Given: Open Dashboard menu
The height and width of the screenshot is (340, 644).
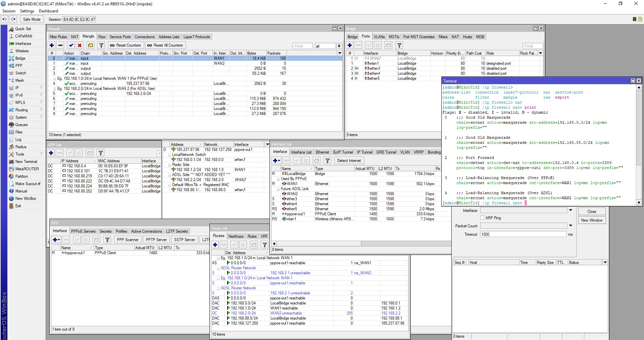Looking at the screenshot, I should (48, 11).
